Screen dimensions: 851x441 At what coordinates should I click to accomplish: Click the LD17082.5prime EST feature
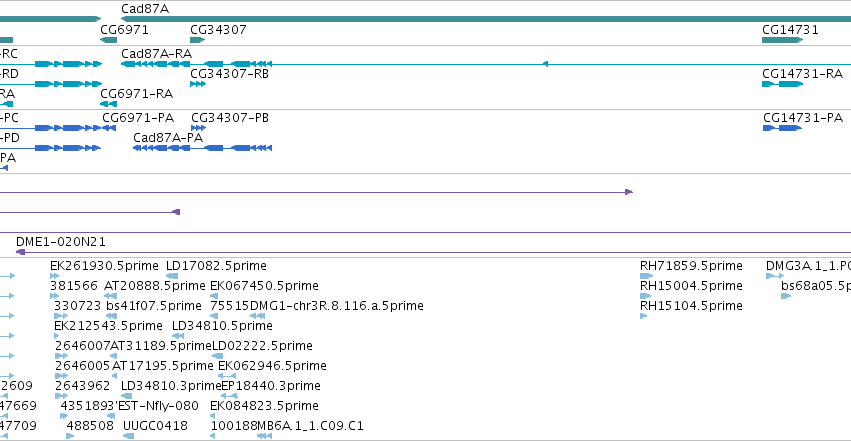click(172, 276)
